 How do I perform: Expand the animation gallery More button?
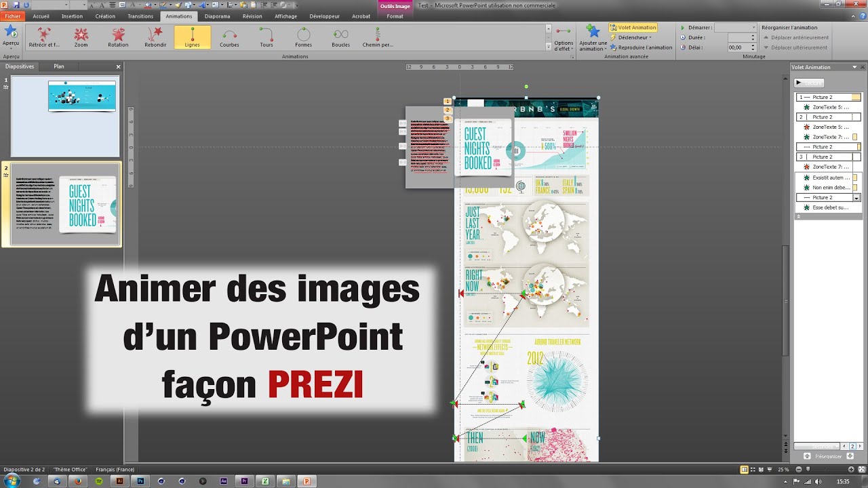pyautogui.click(x=548, y=47)
